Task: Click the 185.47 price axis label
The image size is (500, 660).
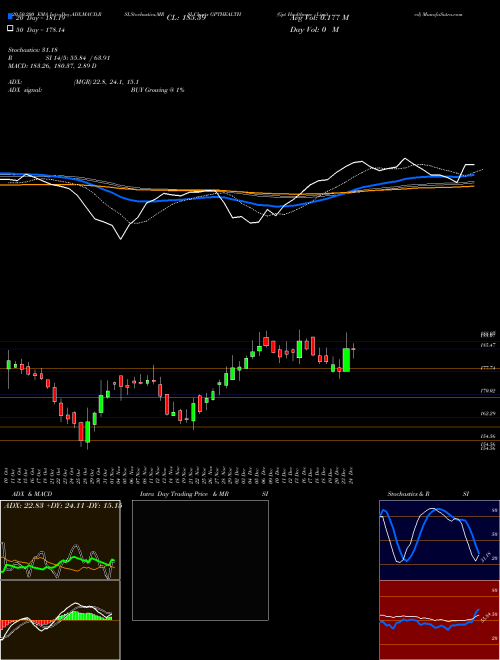Action: coord(488,345)
